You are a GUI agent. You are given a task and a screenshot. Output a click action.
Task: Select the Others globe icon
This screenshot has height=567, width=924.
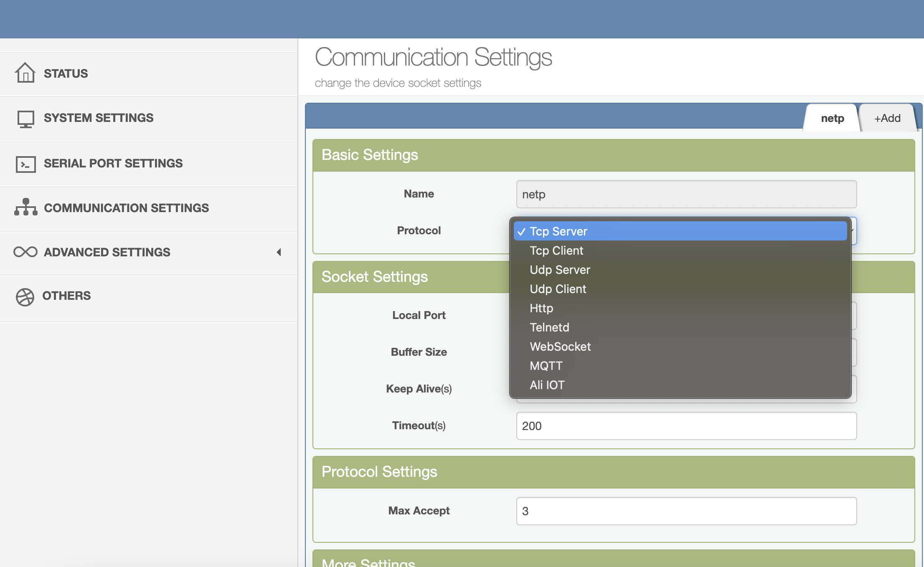tap(25, 296)
